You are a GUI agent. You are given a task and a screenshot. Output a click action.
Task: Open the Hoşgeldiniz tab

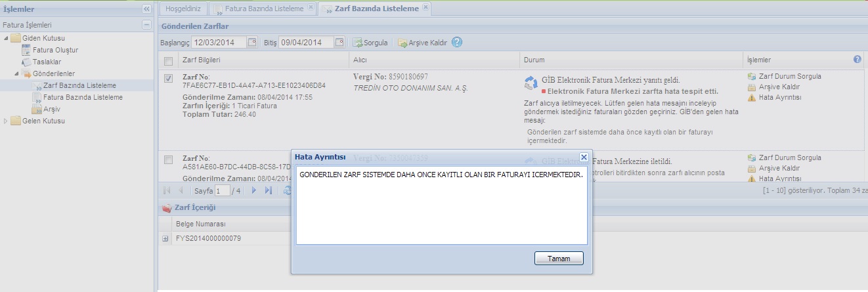tap(183, 9)
